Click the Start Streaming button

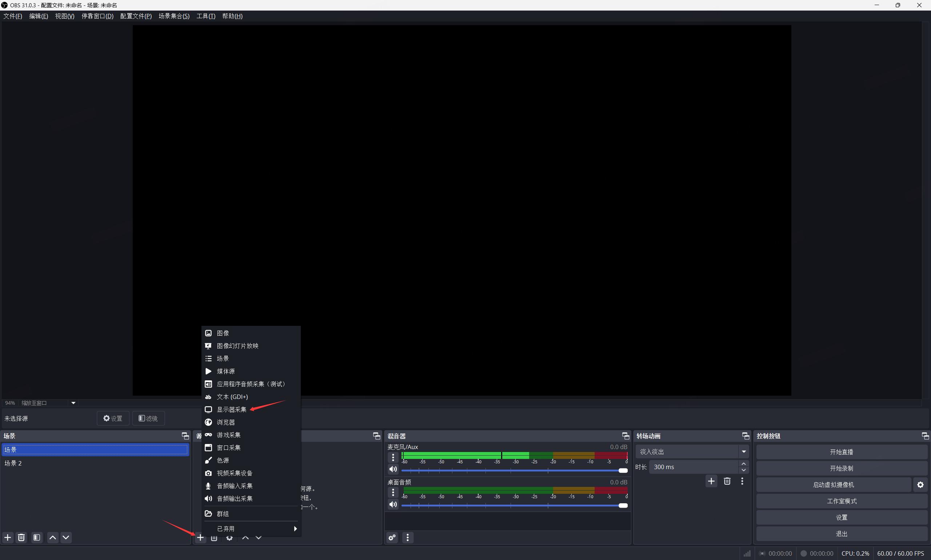841,452
